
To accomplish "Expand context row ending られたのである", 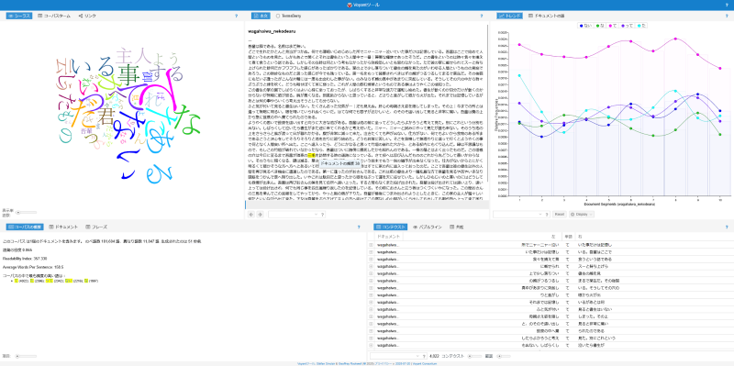I will [371, 330].
